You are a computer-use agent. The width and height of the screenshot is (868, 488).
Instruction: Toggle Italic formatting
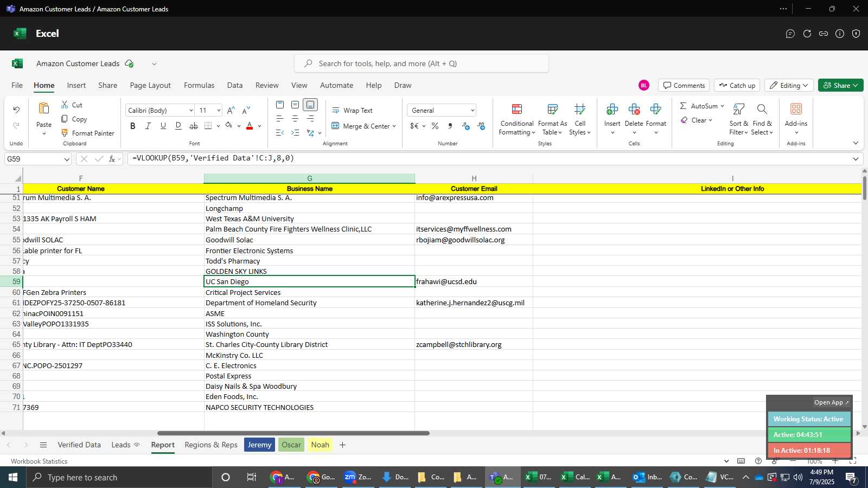coord(148,126)
